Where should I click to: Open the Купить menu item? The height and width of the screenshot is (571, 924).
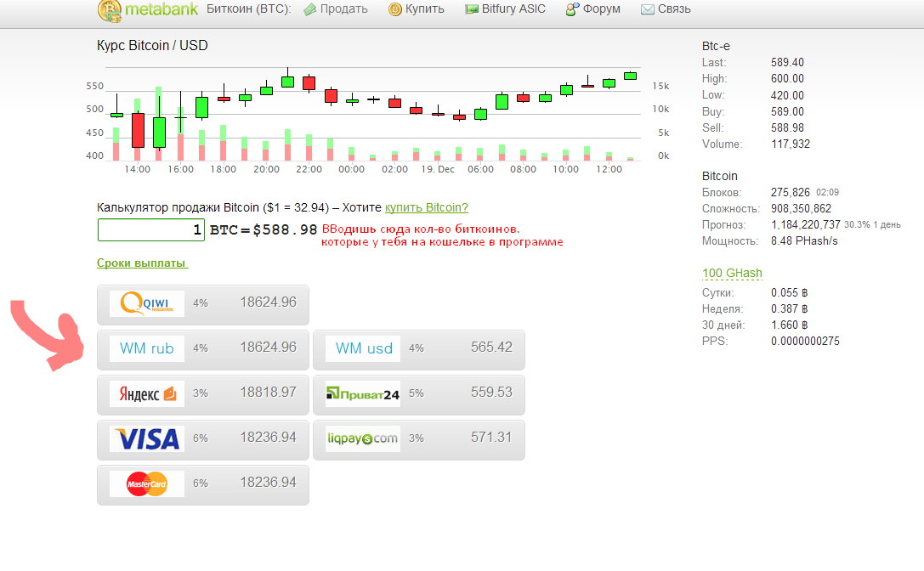click(x=425, y=9)
